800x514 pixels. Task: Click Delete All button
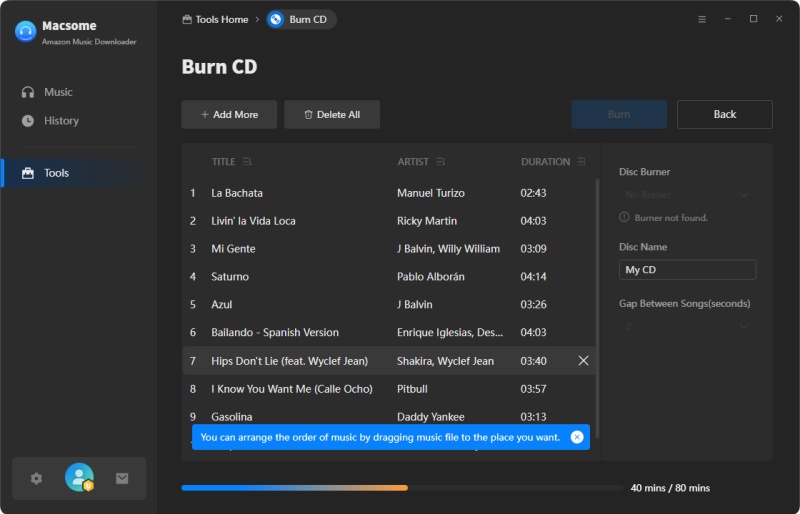(332, 114)
